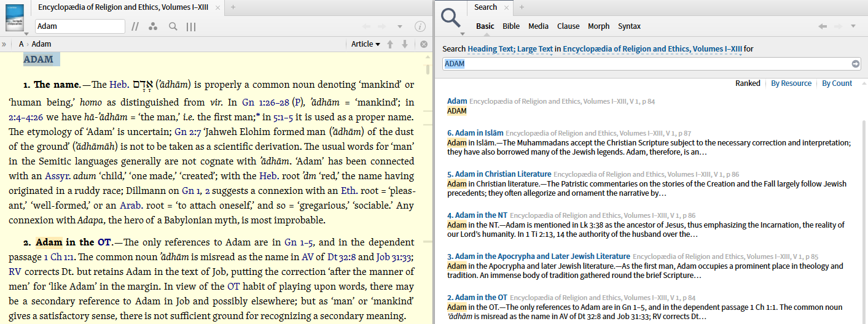Sort results By Resource

[791, 83]
